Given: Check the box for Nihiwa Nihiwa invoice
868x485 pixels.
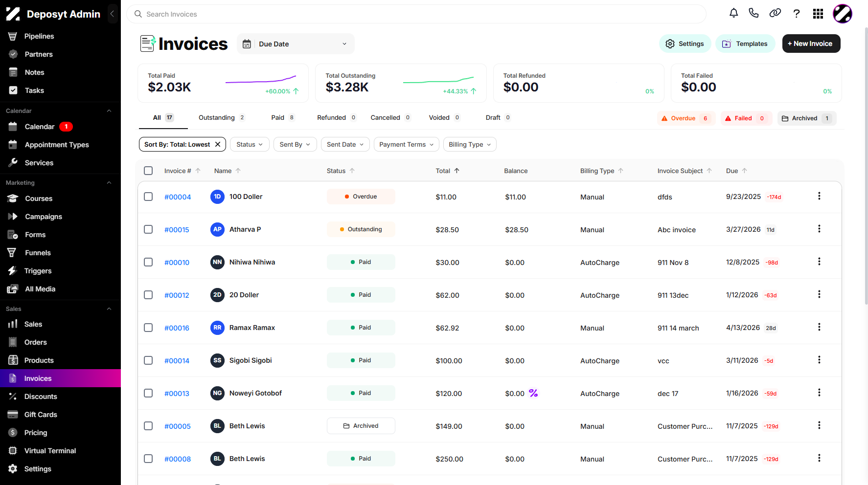Looking at the screenshot, I should coord(148,262).
